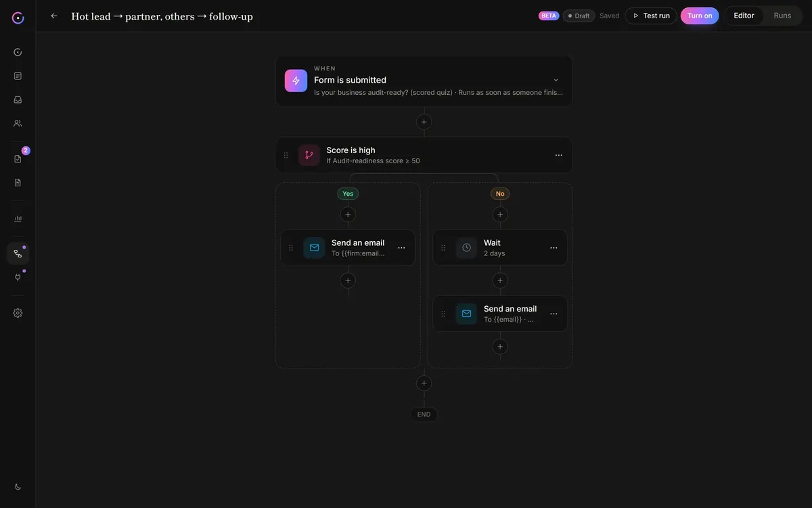Add a step at the top of No branch

point(500,215)
